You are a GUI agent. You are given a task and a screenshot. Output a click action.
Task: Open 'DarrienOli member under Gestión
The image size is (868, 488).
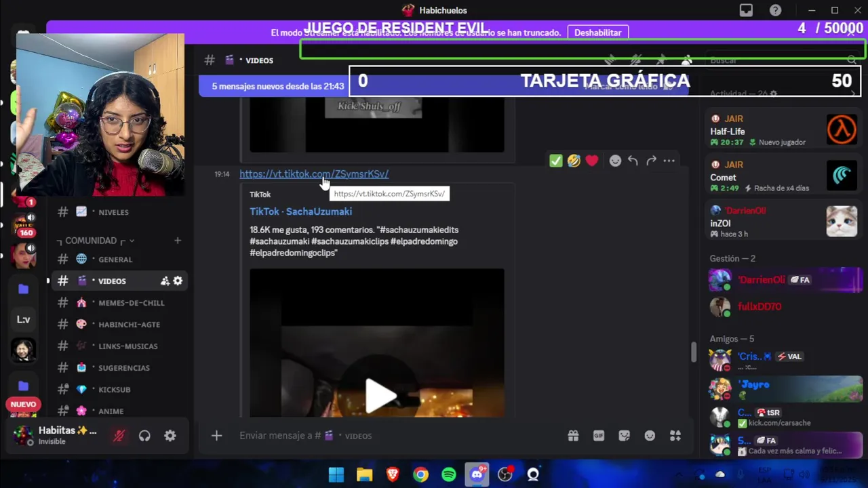pos(783,279)
